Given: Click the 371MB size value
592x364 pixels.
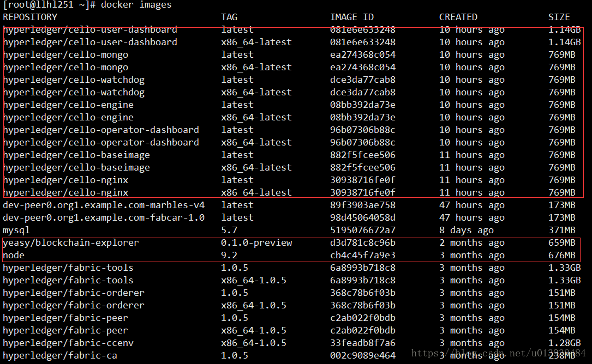Looking at the screenshot, I should click(x=562, y=230).
